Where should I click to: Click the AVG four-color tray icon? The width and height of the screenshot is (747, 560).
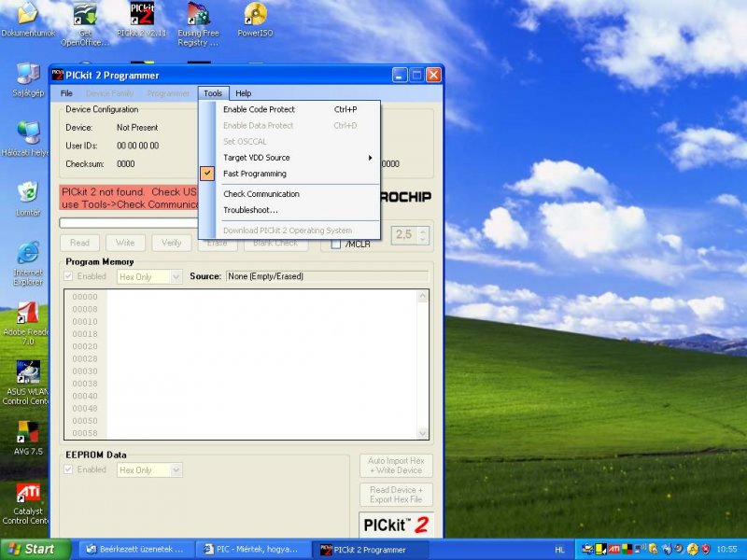626,549
